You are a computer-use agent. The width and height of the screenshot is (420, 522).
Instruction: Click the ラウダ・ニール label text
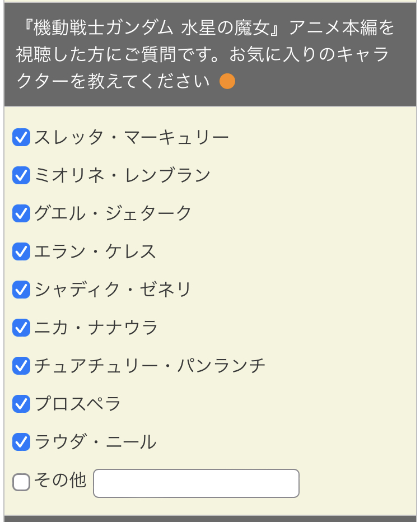click(95, 442)
